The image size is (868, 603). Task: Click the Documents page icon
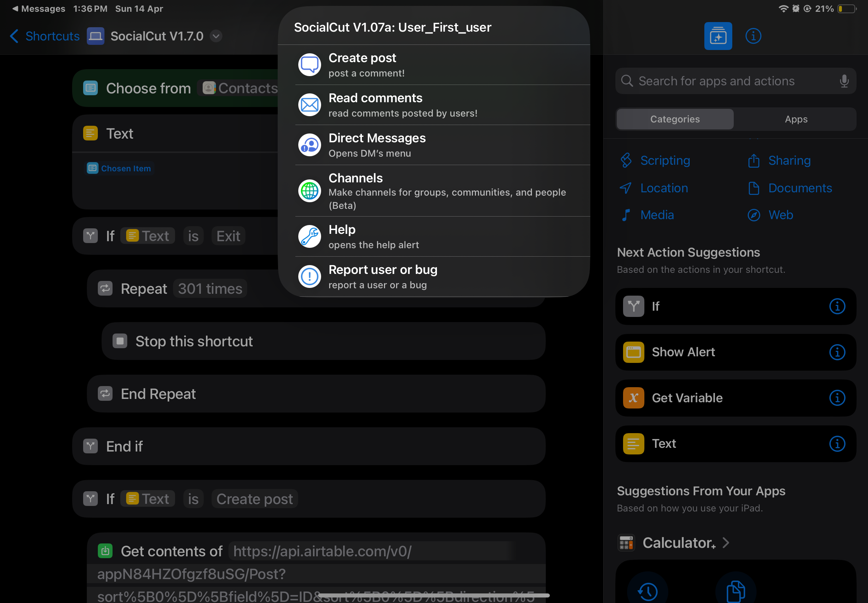pos(754,188)
